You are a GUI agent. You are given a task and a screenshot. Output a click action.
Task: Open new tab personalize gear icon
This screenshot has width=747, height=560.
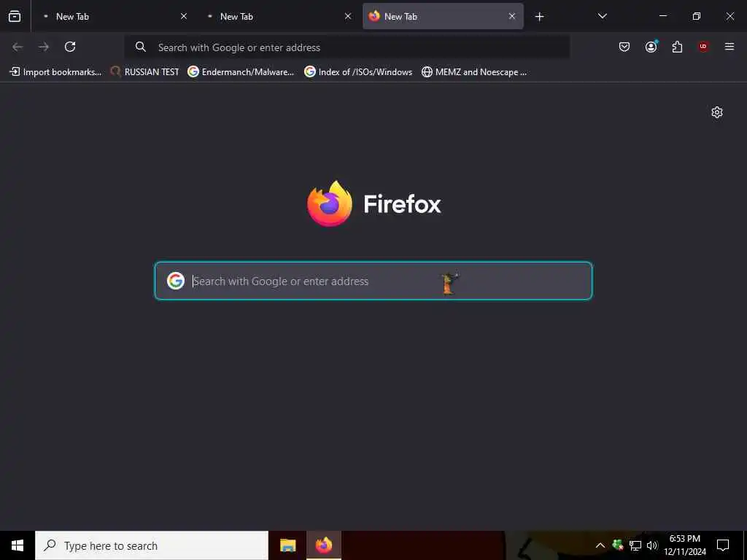pyautogui.click(x=717, y=112)
